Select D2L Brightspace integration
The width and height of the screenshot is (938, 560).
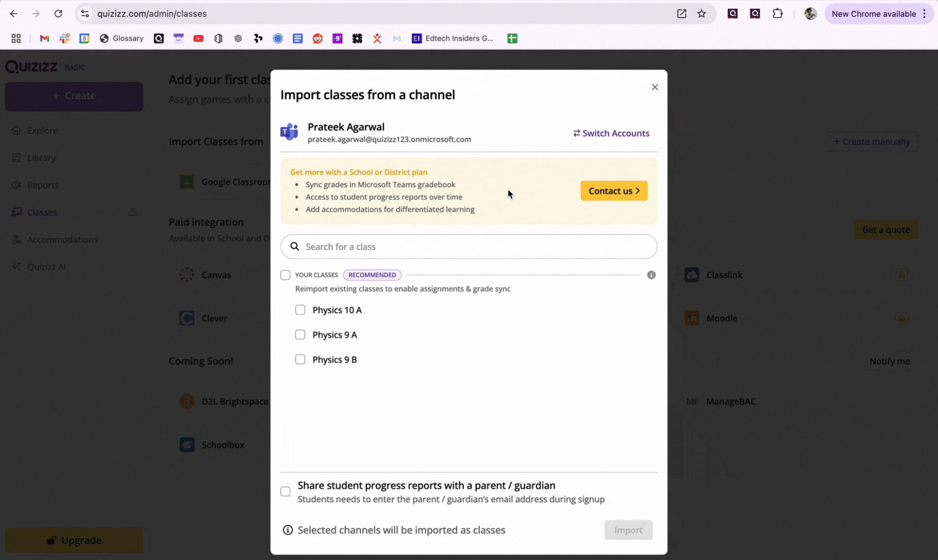click(x=224, y=402)
